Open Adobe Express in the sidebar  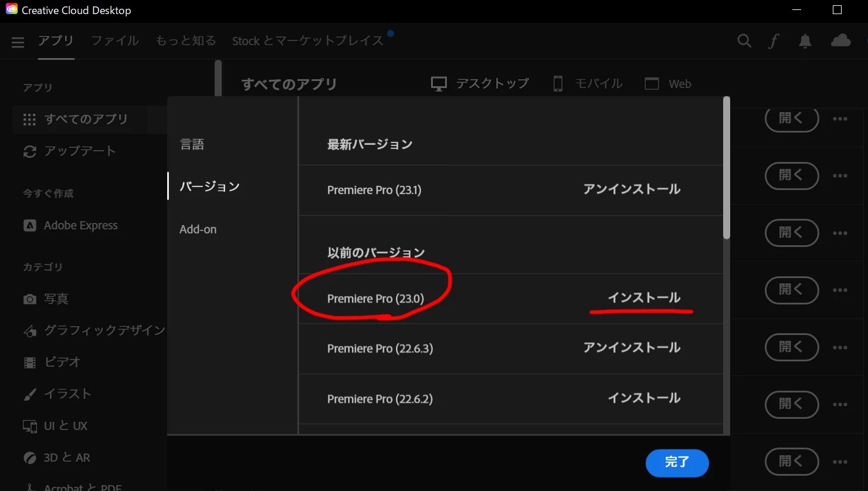click(x=80, y=225)
